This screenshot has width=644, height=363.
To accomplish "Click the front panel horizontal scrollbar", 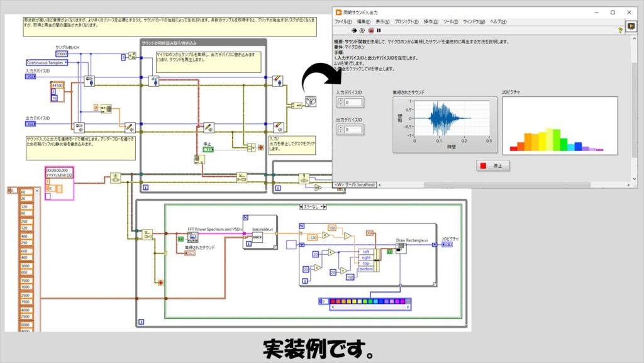I will tap(503, 184).
